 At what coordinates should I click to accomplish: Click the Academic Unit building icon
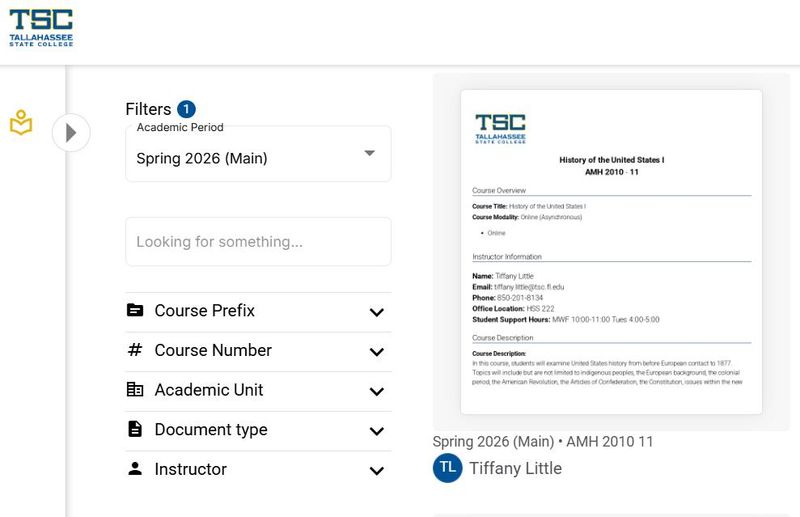pos(135,389)
